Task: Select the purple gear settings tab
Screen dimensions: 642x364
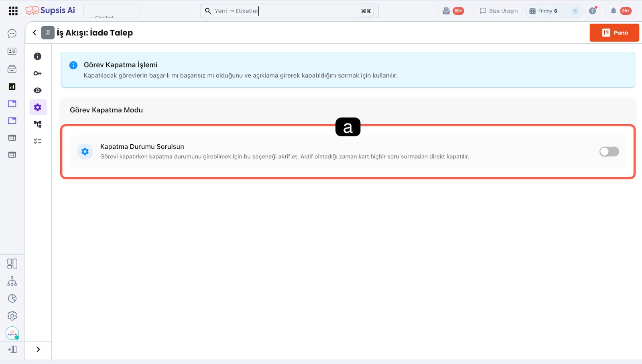Action: tap(38, 107)
